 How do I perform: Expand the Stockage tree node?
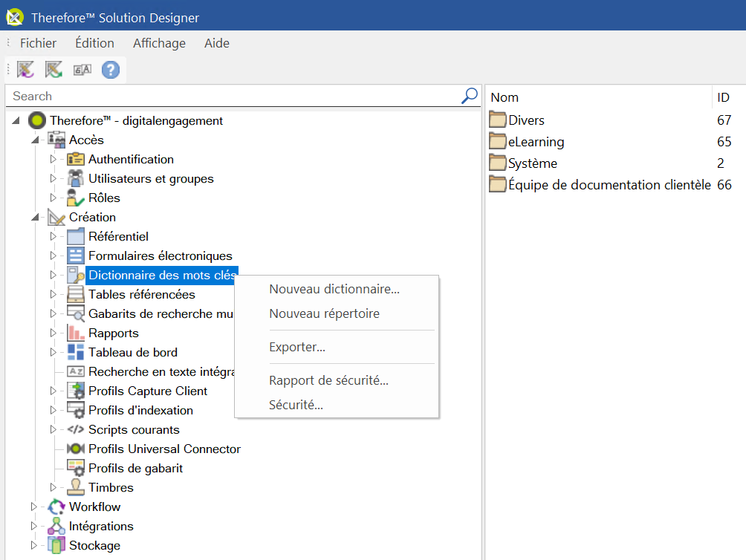point(33,545)
